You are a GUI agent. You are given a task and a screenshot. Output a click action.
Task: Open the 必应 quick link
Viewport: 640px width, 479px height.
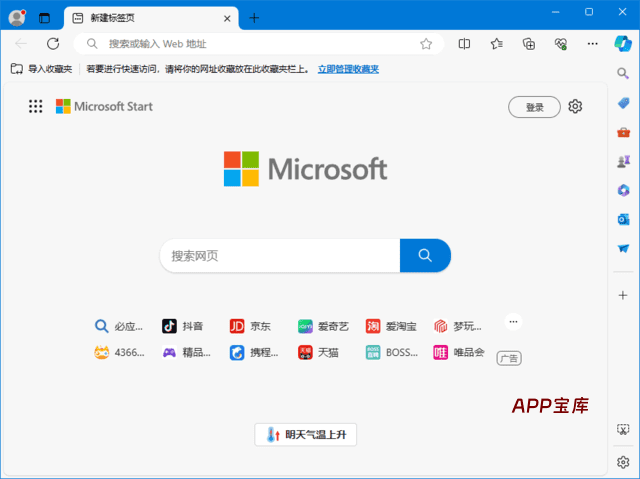click(118, 326)
